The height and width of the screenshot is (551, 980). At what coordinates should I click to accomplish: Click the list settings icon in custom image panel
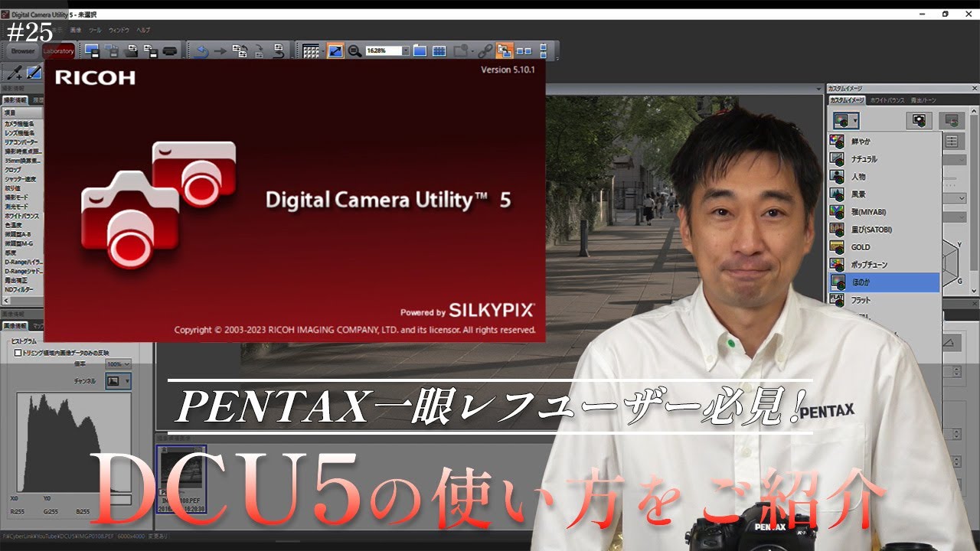(x=952, y=142)
